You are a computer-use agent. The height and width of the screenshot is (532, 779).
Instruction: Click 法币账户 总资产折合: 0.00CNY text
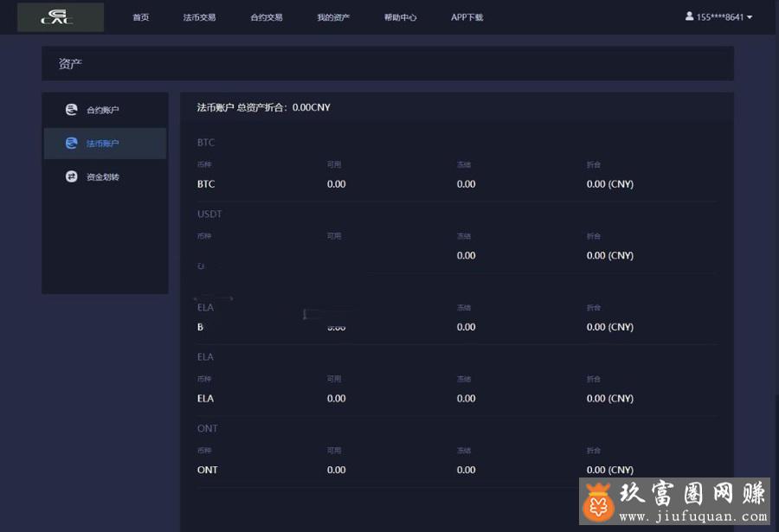263,107
